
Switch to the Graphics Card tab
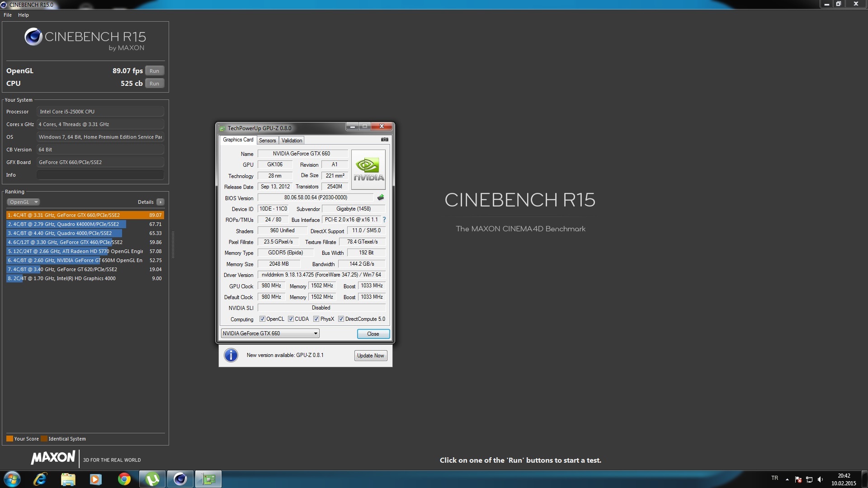(x=237, y=140)
